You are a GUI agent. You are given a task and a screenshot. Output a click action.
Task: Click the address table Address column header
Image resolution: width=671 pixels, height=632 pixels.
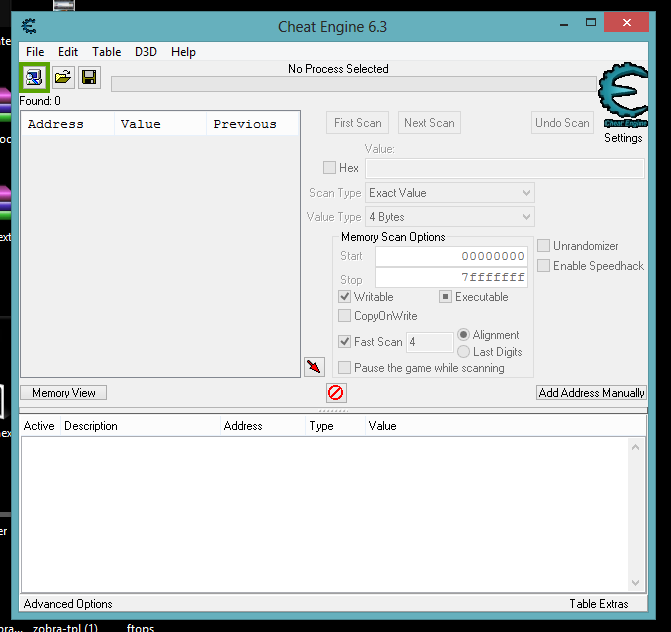coord(263,426)
